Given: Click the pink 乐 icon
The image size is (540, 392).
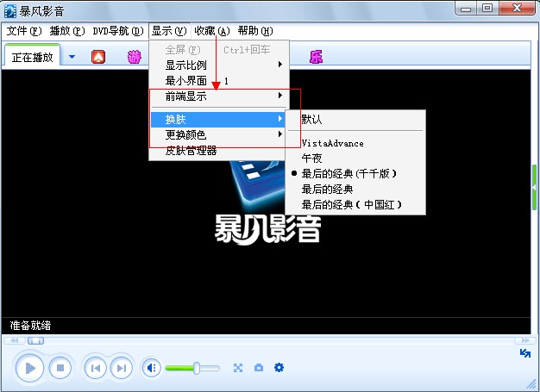Looking at the screenshot, I should 316,57.
